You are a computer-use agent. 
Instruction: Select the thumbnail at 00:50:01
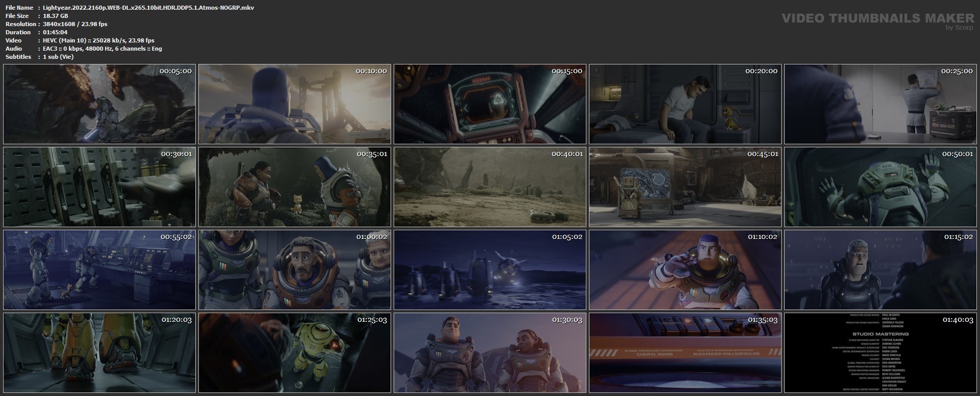point(880,187)
